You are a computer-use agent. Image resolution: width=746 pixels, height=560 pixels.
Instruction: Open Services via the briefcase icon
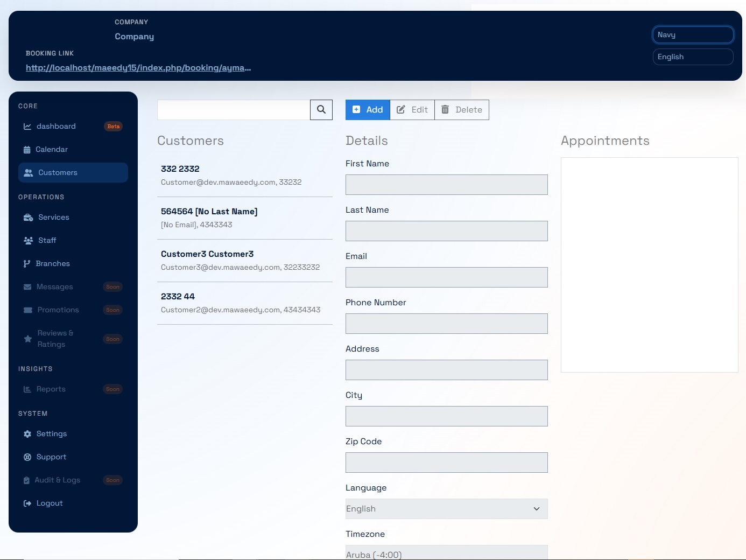(27, 217)
